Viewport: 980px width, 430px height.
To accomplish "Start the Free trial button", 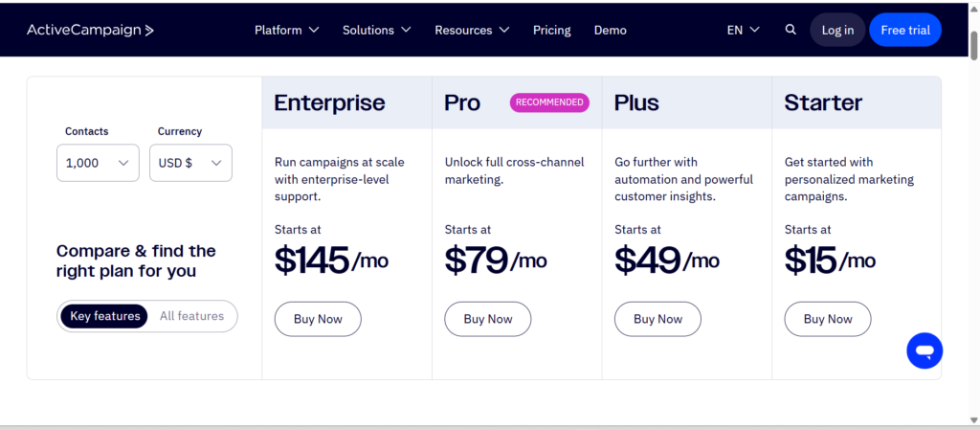I will pyautogui.click(x=905, y=30).
